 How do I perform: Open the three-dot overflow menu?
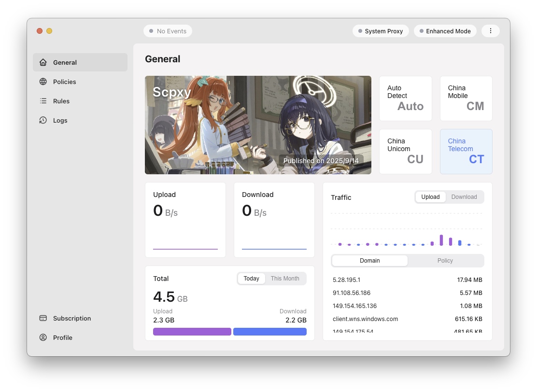(x=491, y=30)
